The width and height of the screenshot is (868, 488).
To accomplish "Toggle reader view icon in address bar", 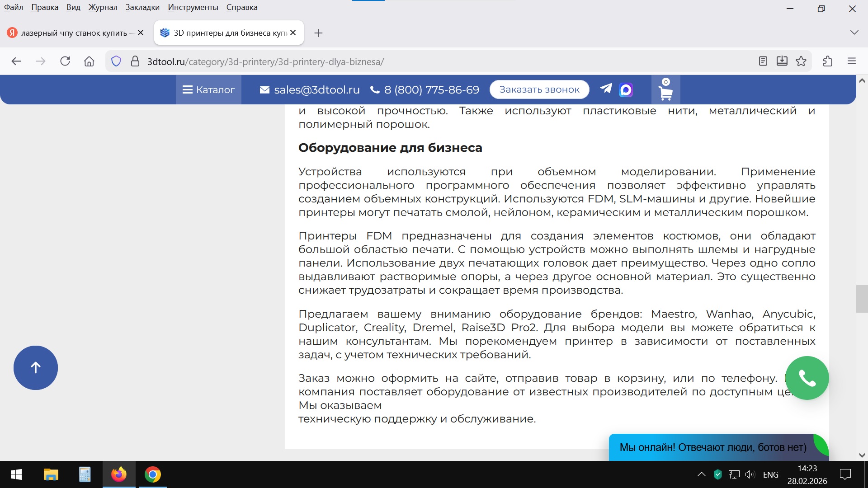I will point(763,61).
